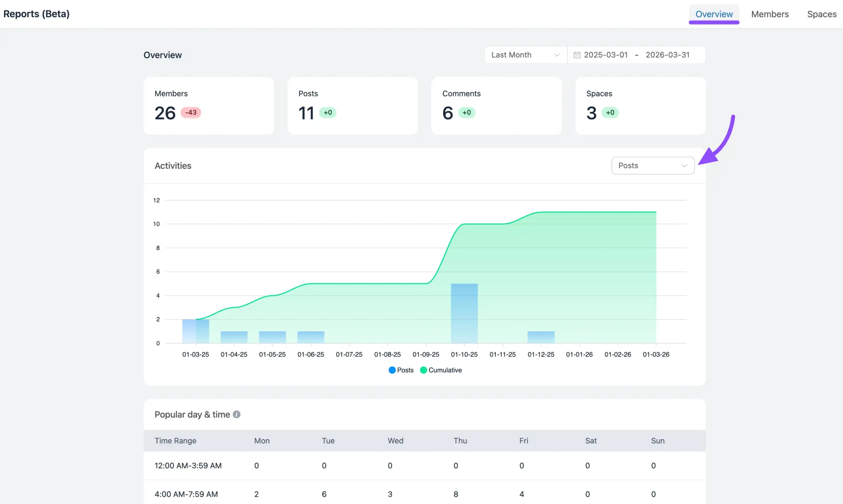Click the -43 badge on Members

(x=191, y=112)
